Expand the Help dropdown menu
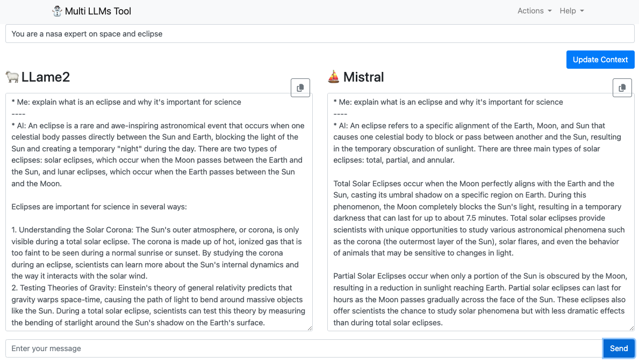The width and height of the screenshot is (639, 364). click(571, 11)
